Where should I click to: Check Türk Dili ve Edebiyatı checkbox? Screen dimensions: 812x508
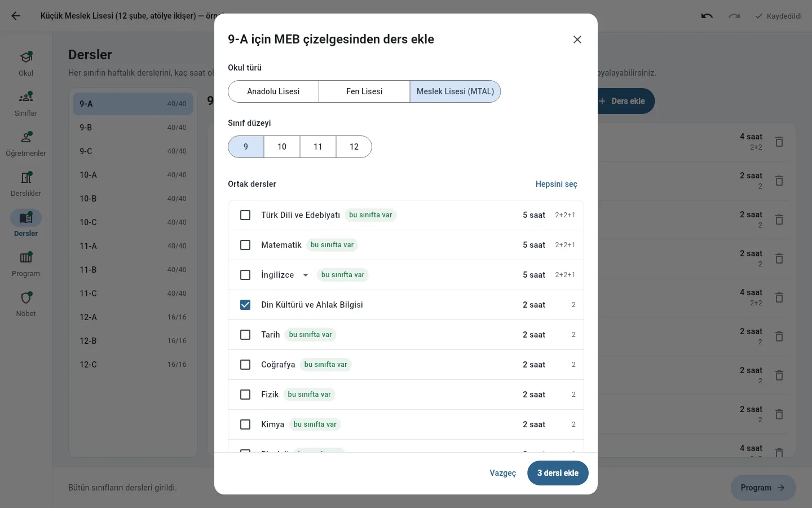point(245,215)
